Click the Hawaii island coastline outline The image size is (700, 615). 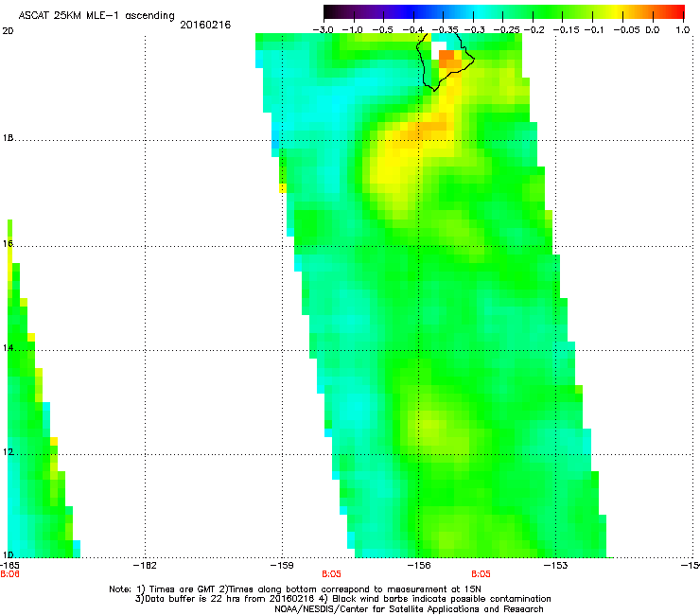click(446, 62)
